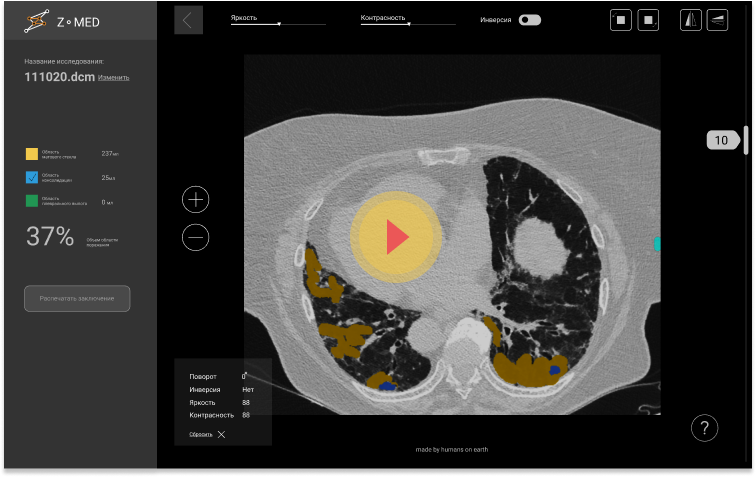Viewport: 756px width, 477px height.
Task: Adjust the Контрастность slider
Action: tap(408, 24)
